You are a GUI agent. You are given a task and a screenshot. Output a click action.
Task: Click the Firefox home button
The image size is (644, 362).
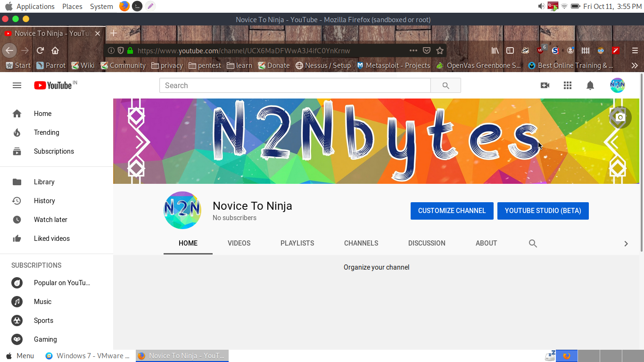[x=55, y=50]
